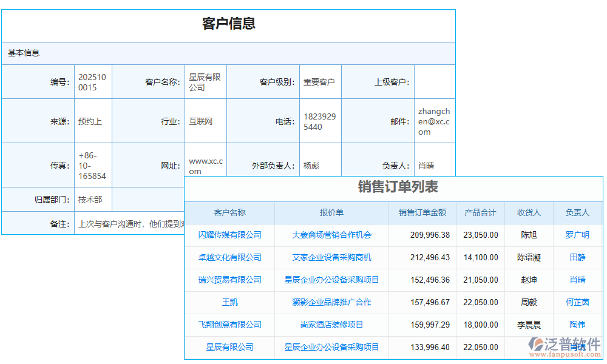View responsible person 何芷茵
607x364 pixels.
coord(577,302)
